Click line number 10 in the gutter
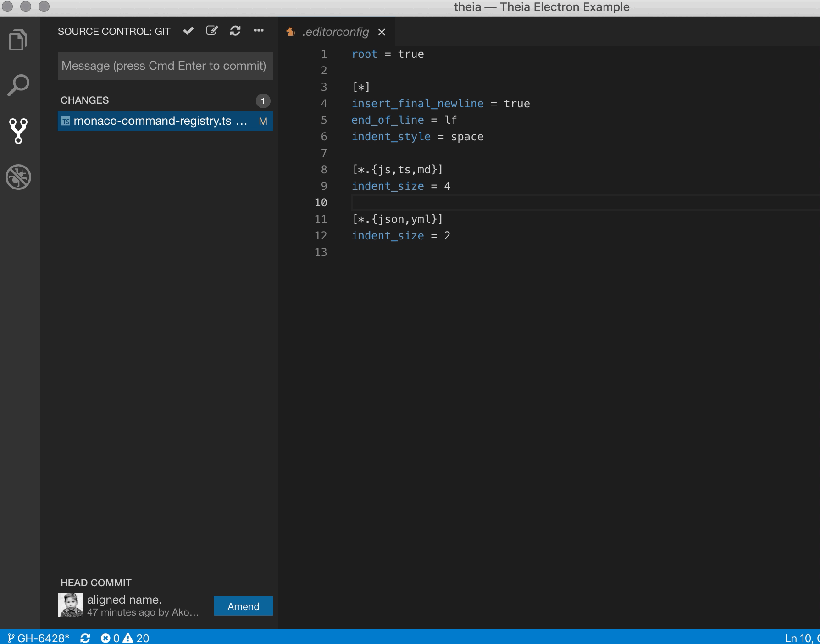Screen dimensions: 820x644 click(321, 203)
